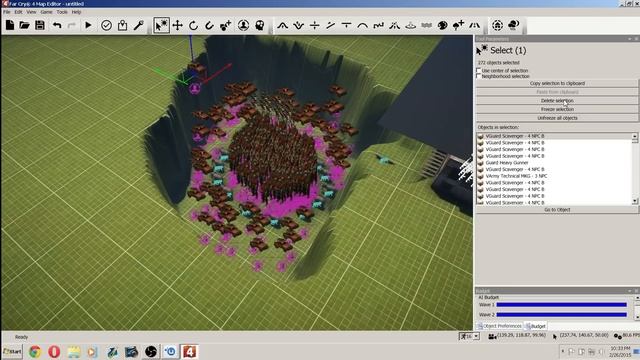640x360 pixels.
Task: Play-test the map with the Play icon
Action: (88, 25)
